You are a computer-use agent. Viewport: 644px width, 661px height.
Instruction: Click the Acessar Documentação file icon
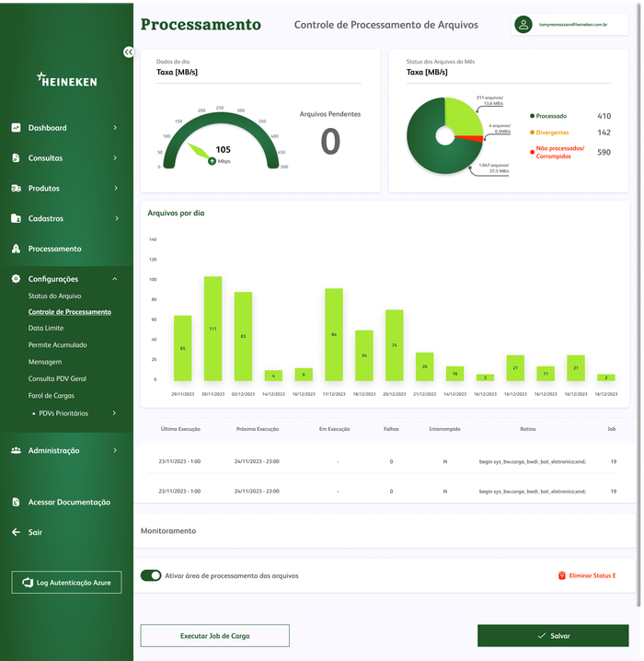pos(16,502)
